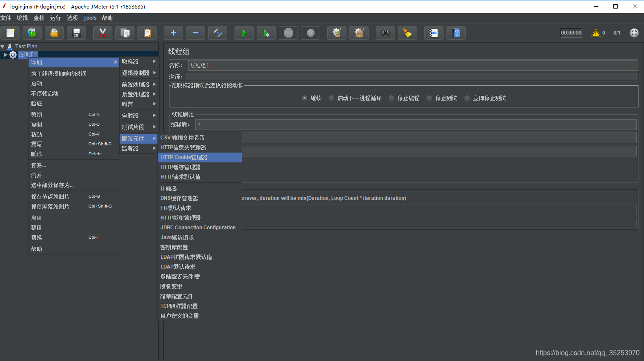This screenshot has width=644, height=361.
Task: Open the Function Helper list icon
Action: coord(434,33)
